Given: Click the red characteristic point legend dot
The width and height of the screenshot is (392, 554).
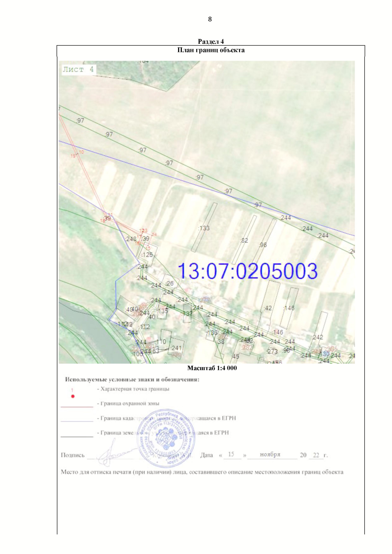Looking at the screenshot, I should click(73, 396).
